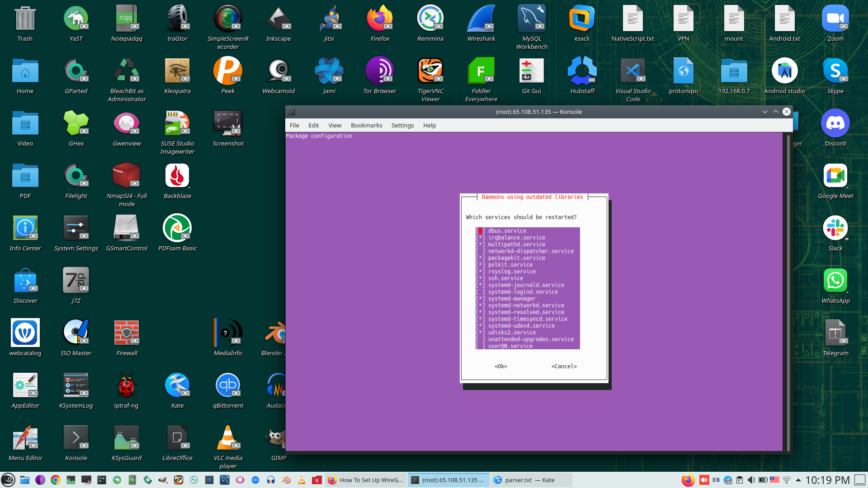Open the Settings menu in Konsole
This screenshot has height=488, width=868.
point(402,125)
